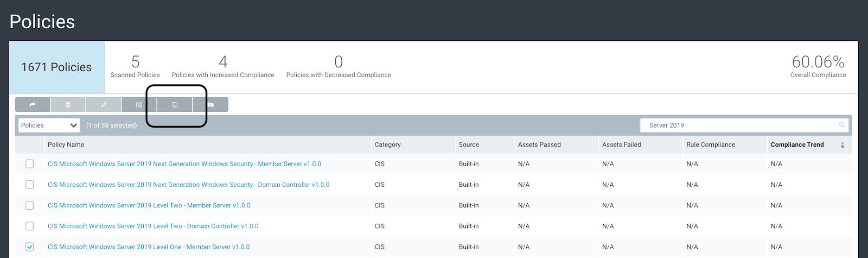Select the Level Two Domain Controller checkbox
868x258 pixels.
coord(30,226)
